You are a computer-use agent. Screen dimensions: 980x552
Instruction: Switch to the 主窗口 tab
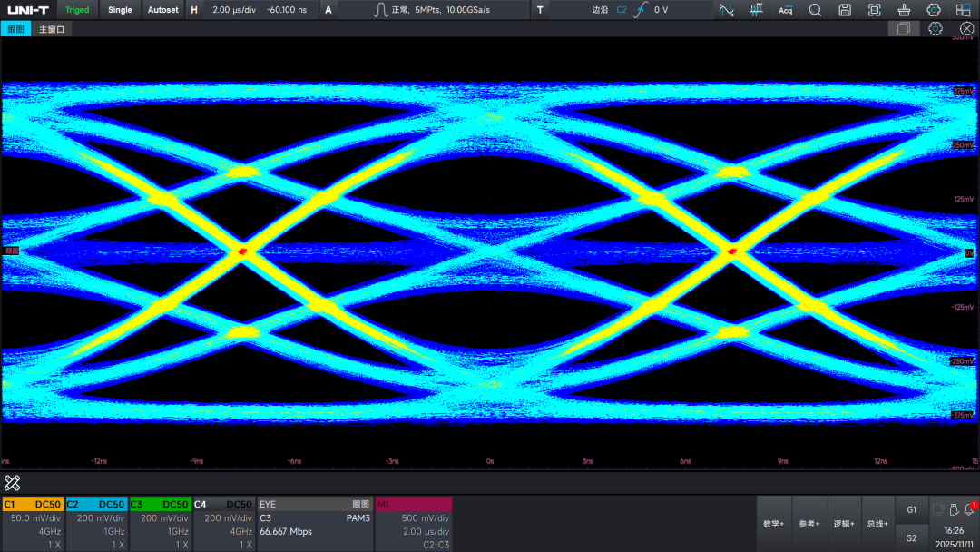(x=52, y=29)
